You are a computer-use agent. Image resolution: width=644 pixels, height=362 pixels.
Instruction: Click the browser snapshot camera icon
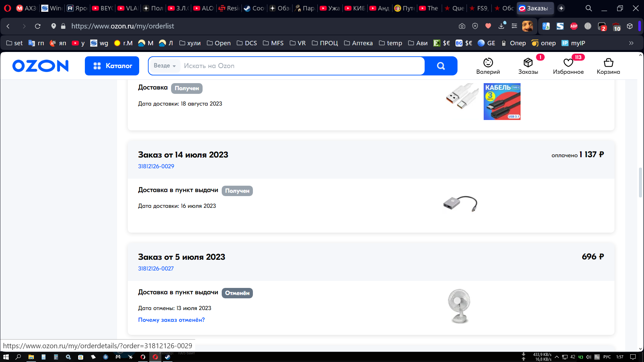point(462,26)
